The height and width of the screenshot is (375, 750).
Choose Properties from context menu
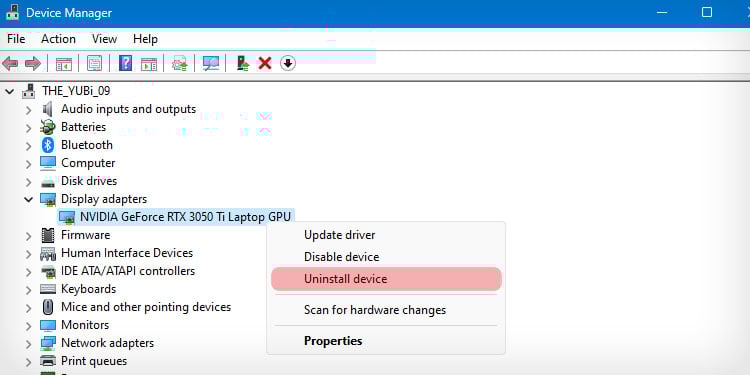click(386, 341)
